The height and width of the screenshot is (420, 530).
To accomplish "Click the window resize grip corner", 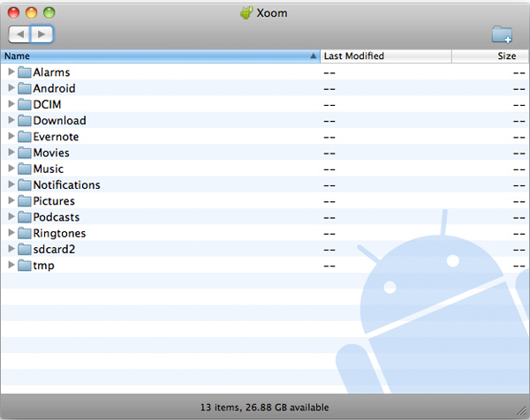I will [523, 411].
